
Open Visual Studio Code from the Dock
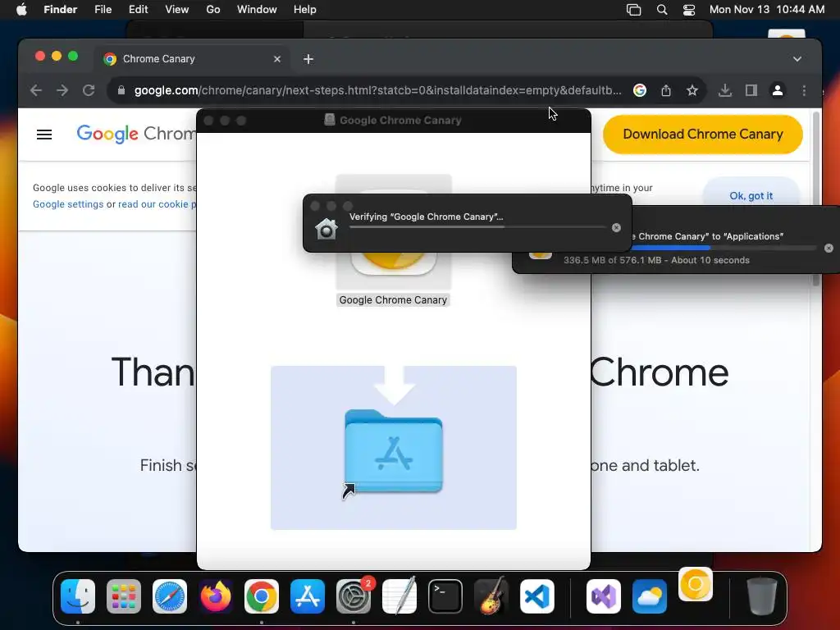click(537, 596)
